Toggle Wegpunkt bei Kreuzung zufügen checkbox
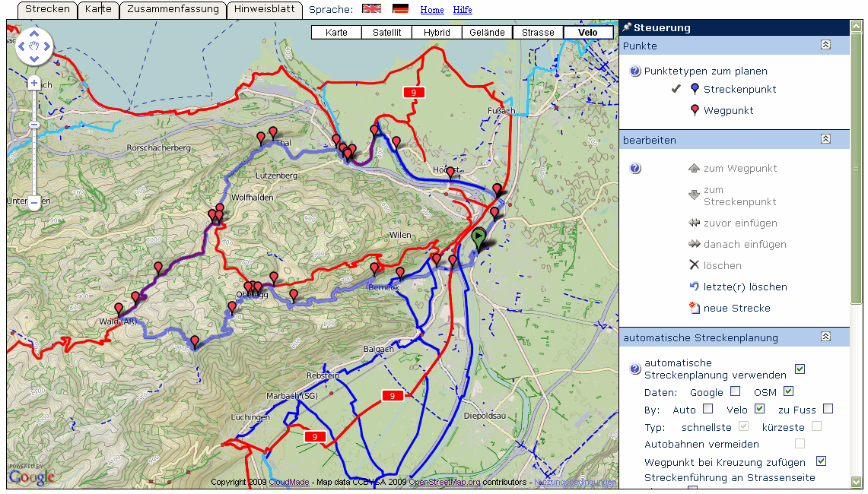This screenshot has height=494, width=868. (x=821, y=461)
